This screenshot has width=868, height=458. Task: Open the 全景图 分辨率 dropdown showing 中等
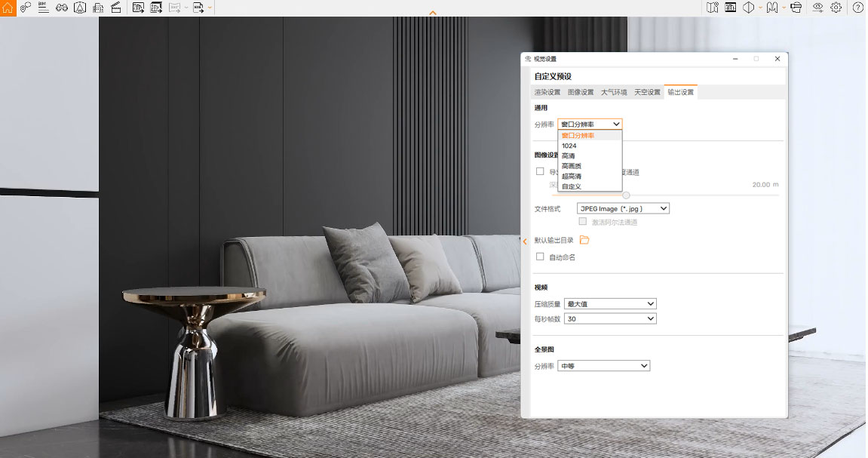pyautogui.click(x=603, y=366)
